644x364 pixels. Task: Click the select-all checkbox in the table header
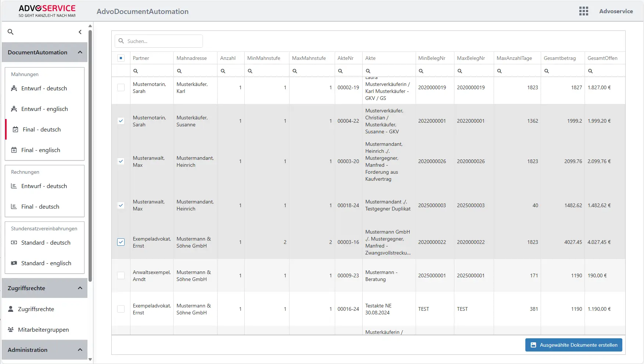(x=121, y=58)
